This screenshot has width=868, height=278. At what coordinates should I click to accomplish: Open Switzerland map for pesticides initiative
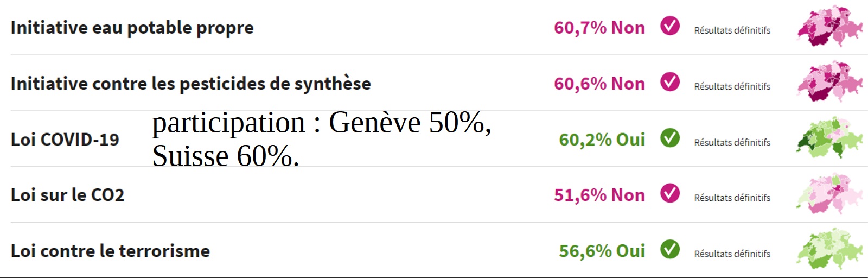[829, 82]
